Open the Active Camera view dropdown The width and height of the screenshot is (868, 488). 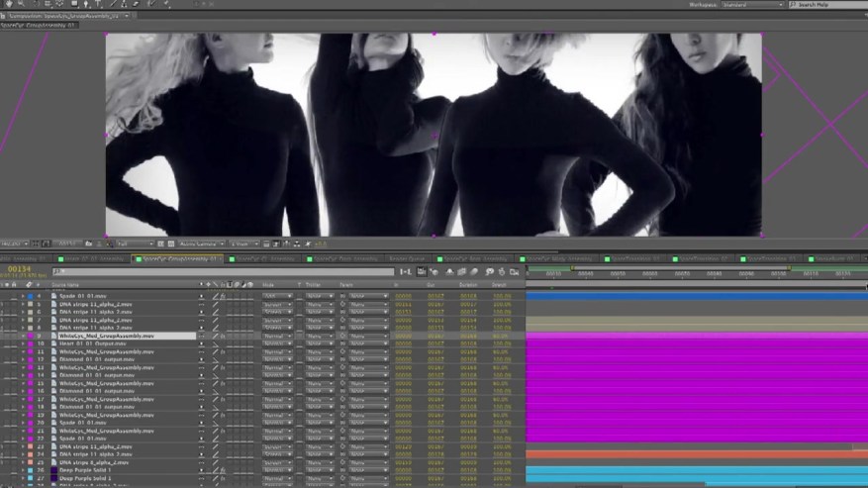pyautogui.click(x=201, y=244)
